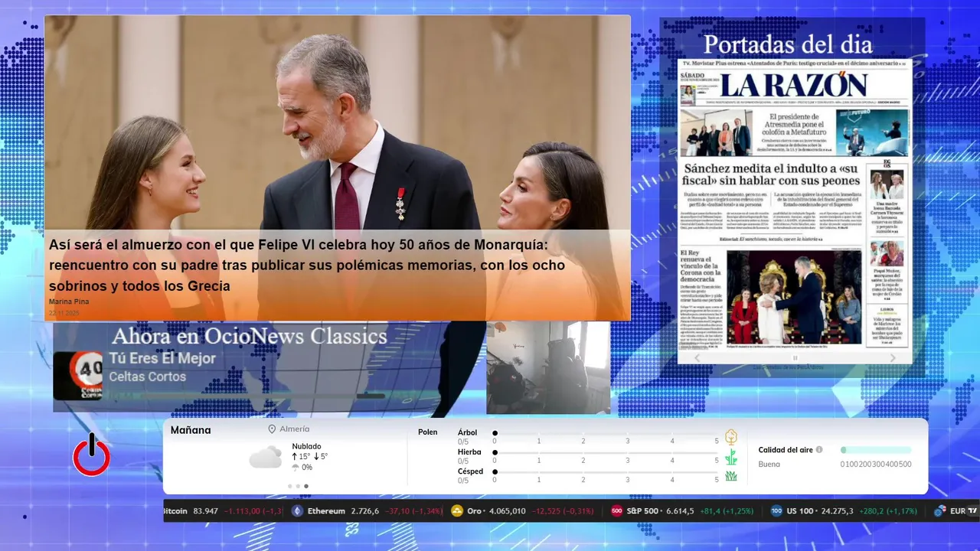
Task: Pause the newspaper covers slideshow
Action: (x=795, y=357)
